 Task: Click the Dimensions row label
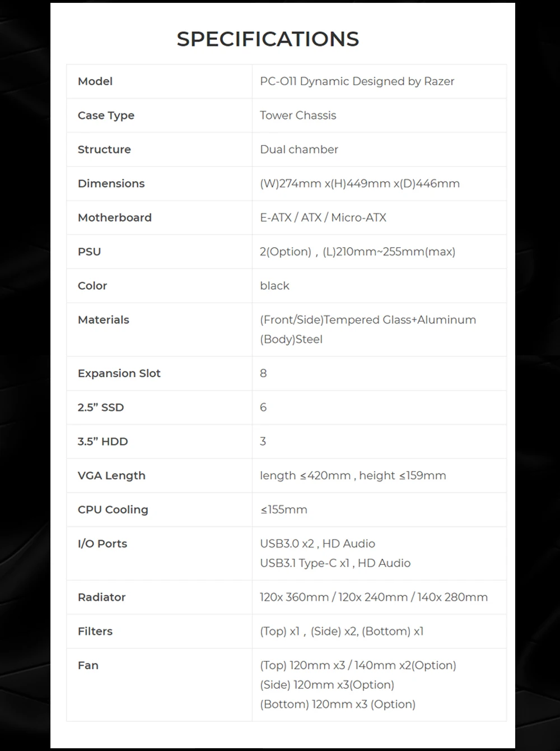(111, 184)
